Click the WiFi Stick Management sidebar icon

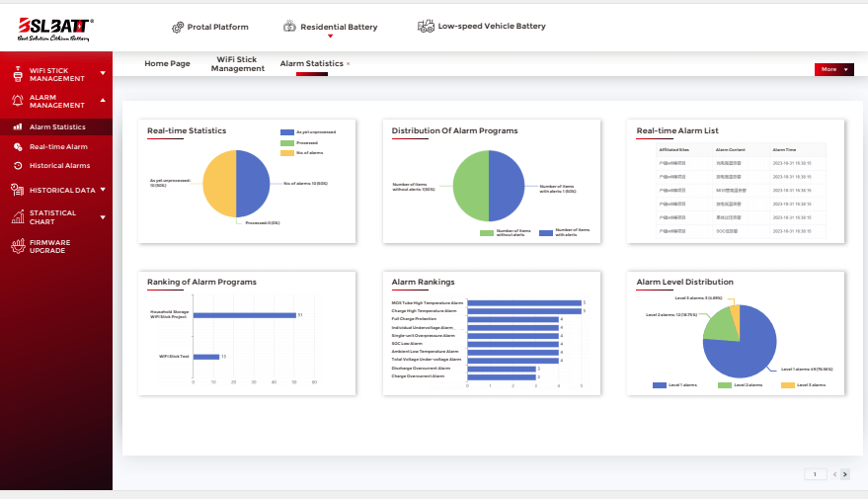(18, 74)
